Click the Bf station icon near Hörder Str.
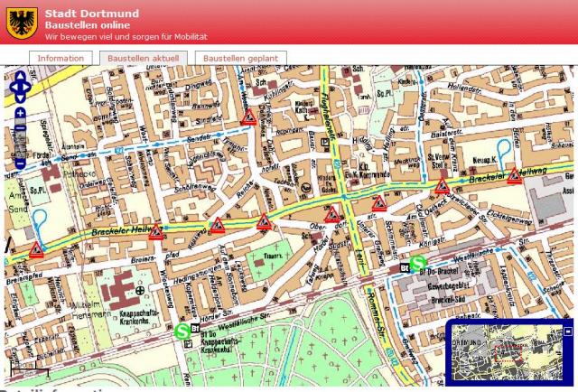This screenshot has width=578, height=392. click(195, 328)
